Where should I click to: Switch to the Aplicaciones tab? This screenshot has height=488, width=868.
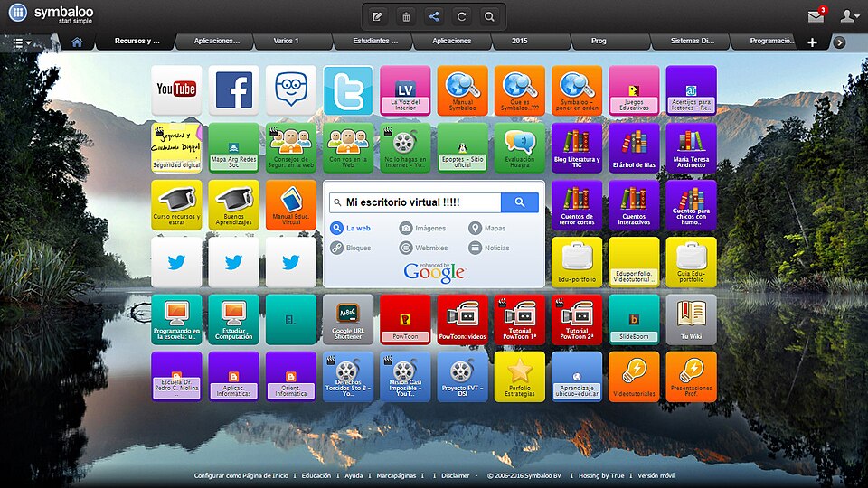[451, 42]
